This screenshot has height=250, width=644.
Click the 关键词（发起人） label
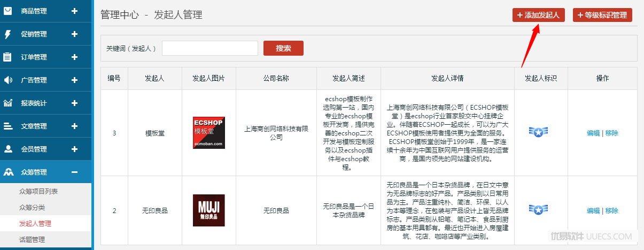(x=131, y=48)
